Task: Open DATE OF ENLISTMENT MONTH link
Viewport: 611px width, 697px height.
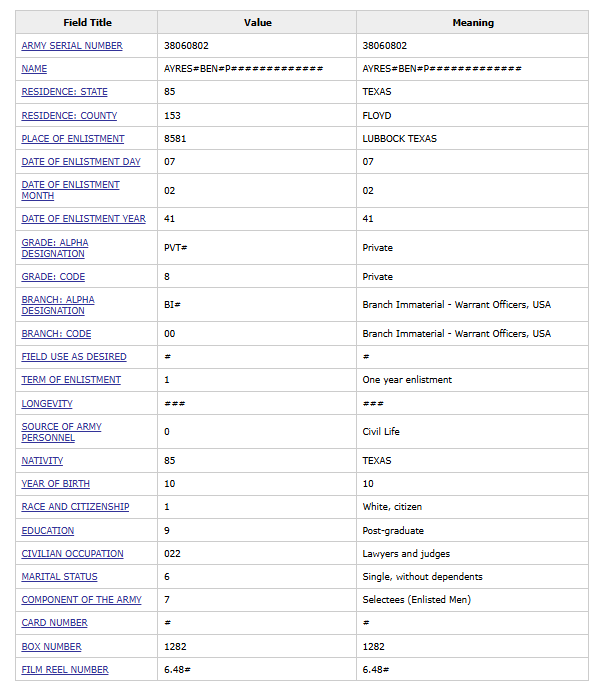Action: tap(70, 185)
